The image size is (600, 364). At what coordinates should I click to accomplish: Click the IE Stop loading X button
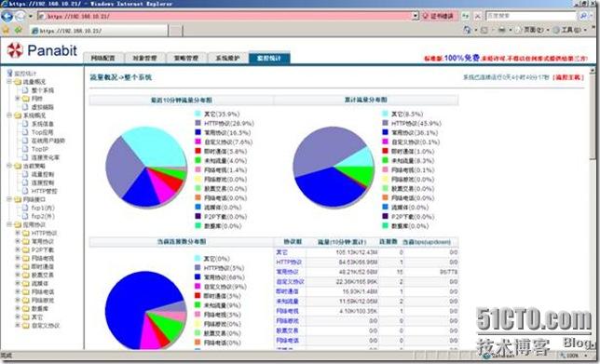click(478, 16)
